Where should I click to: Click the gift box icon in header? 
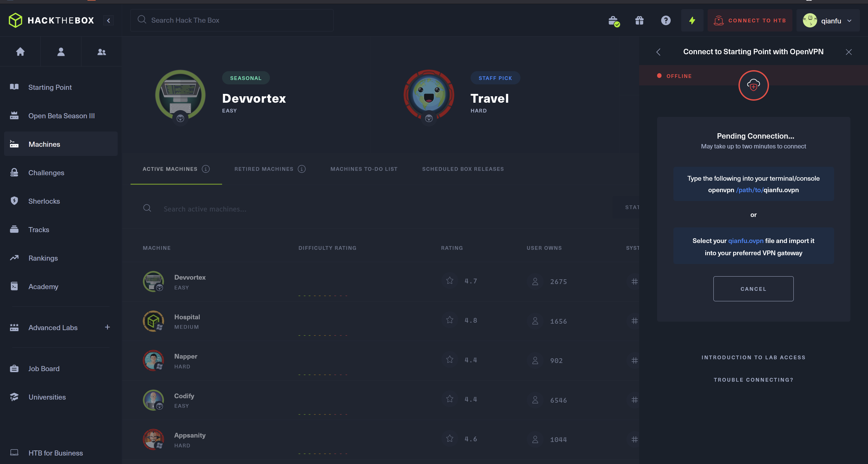point(639,21)
